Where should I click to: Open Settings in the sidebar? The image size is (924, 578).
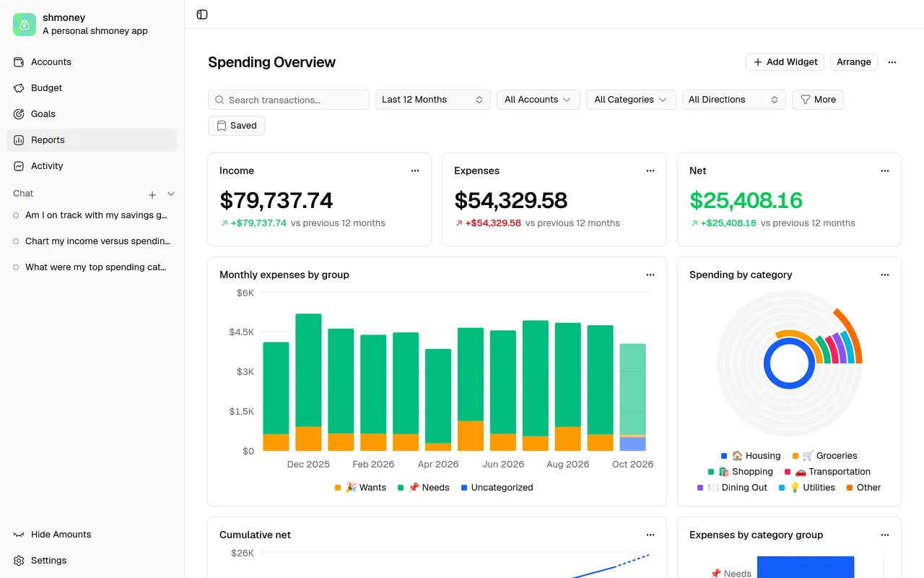[92, 561]
